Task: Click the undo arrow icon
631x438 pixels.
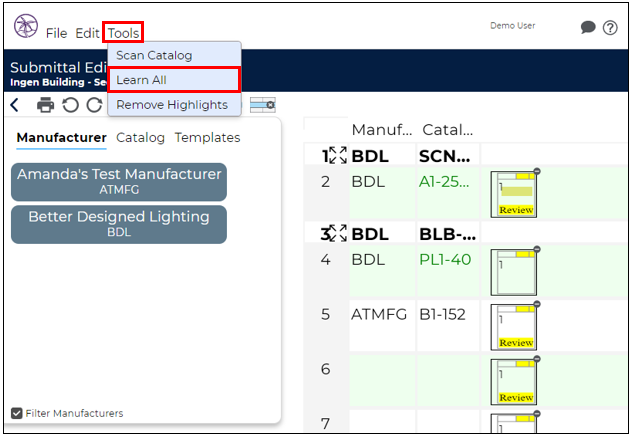Action: [70, 105]
